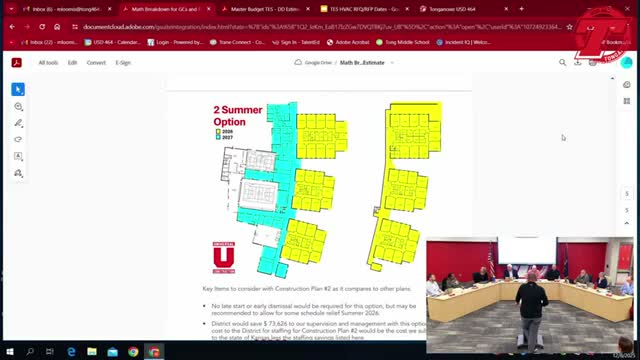Image resolution: width=640 pixels, height=360 pixels.
Task: Open a new browser tab
Action: pos(522,9)
